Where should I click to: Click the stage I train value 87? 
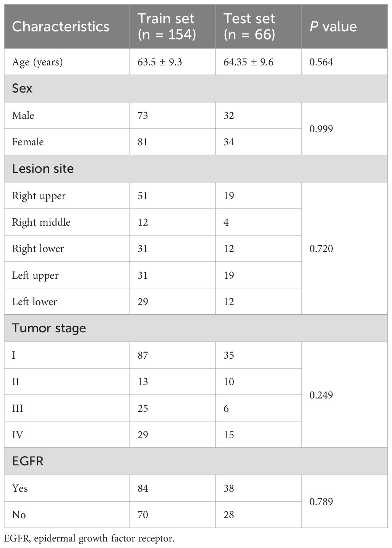[x=143, y=355]
